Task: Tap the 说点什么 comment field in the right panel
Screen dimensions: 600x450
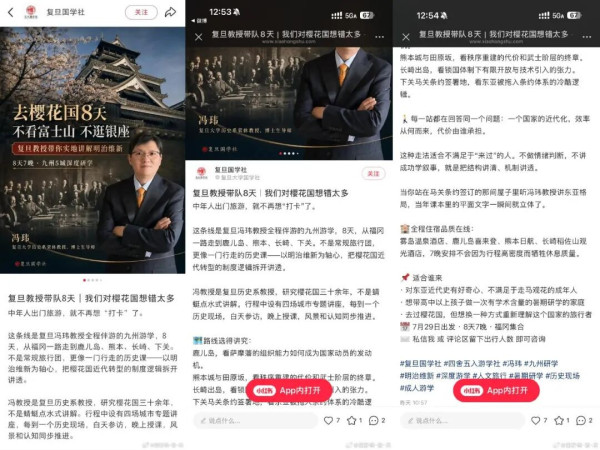Action: coord(463,421)
